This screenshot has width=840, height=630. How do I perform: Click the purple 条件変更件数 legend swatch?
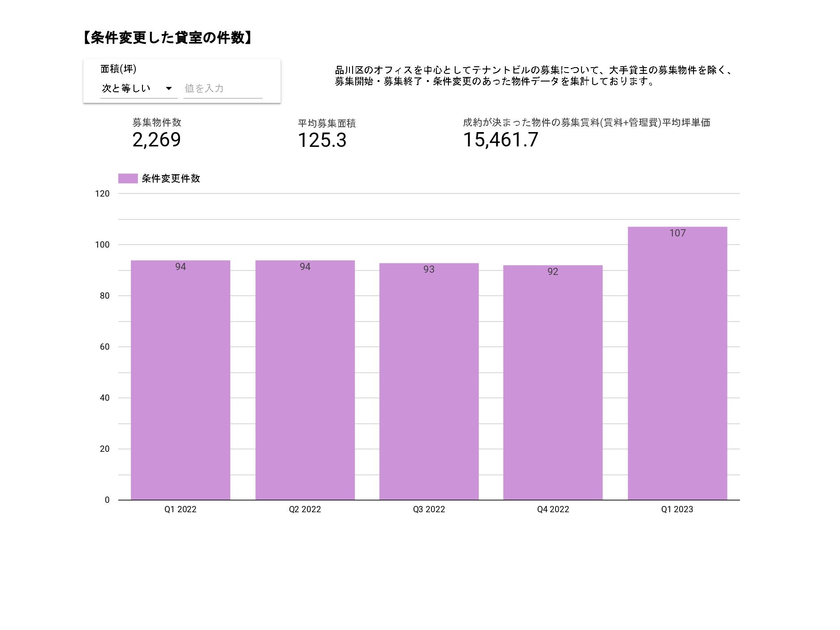(x=128, y=179)
